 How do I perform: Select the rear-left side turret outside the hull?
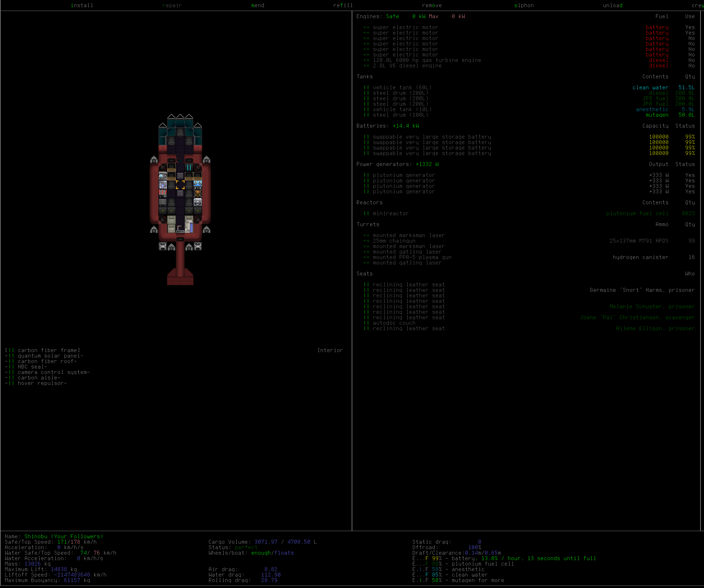click(154, 229)
